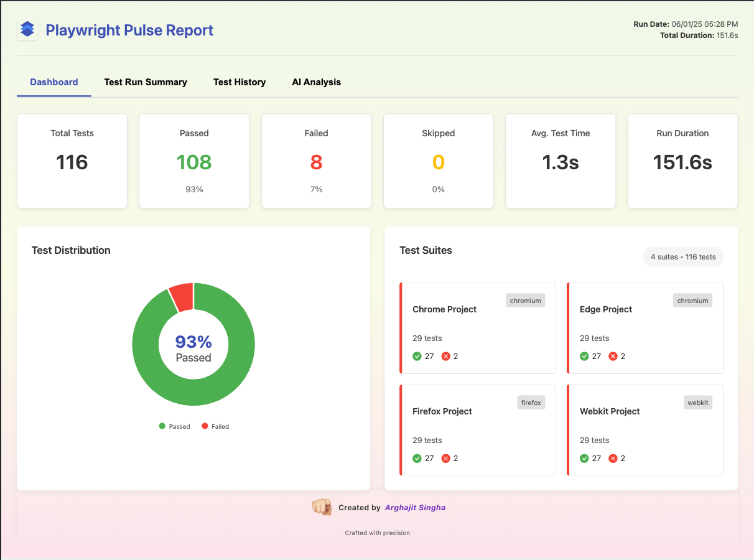Click red failed icon in Chrome Project
Image resolution: width=754 pixels, height=560 pixels.
[446, 357]
